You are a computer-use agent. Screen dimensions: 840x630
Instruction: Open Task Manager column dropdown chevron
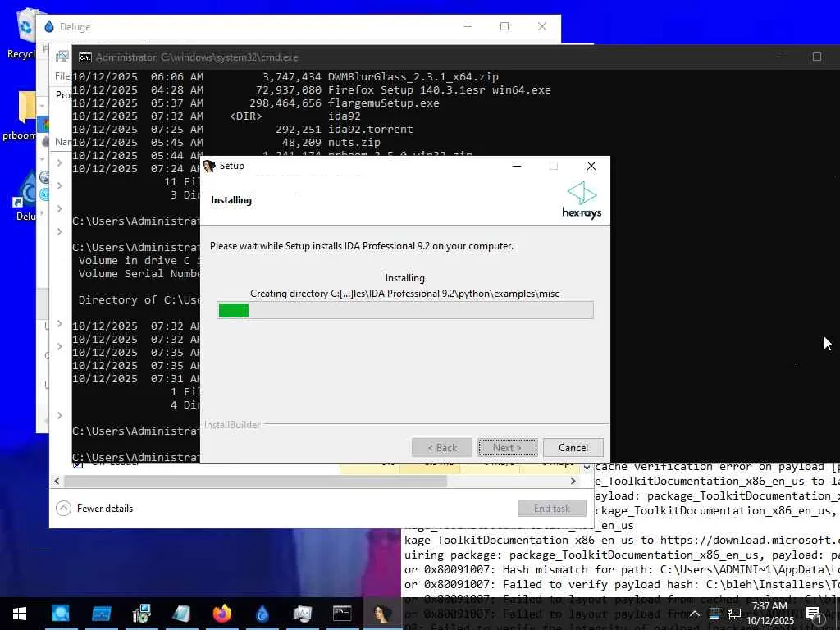click(587, 467)
